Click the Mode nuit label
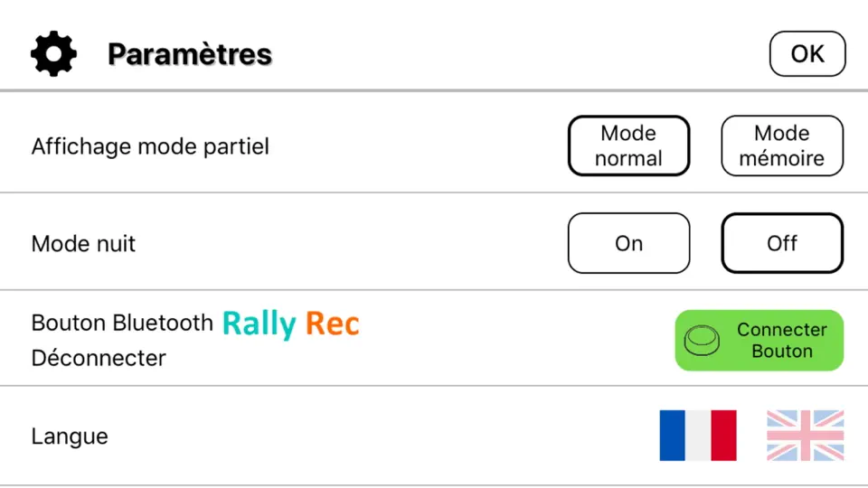Image resolution: width=868 pixels, height=488 pixels. coord(83,243)
